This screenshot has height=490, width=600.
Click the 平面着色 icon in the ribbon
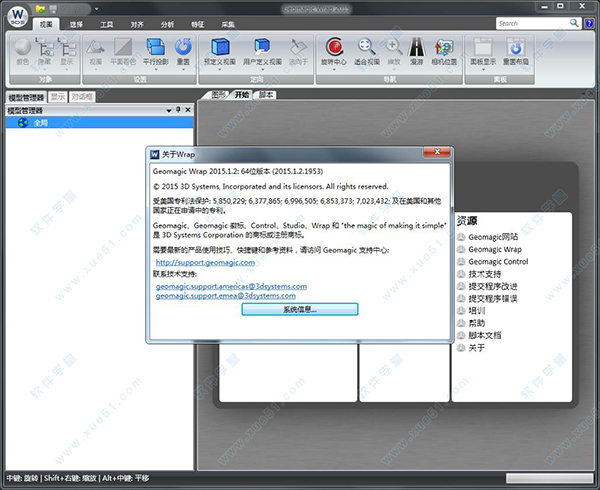coord(123,47)
